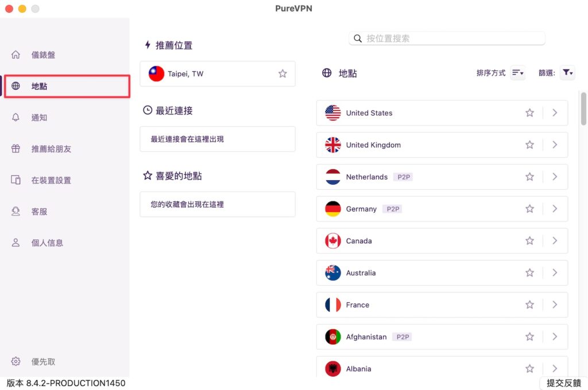The image size is (588, 390).
Task: Click the home icon beside 儀錶盤
Action: (16, 54)
